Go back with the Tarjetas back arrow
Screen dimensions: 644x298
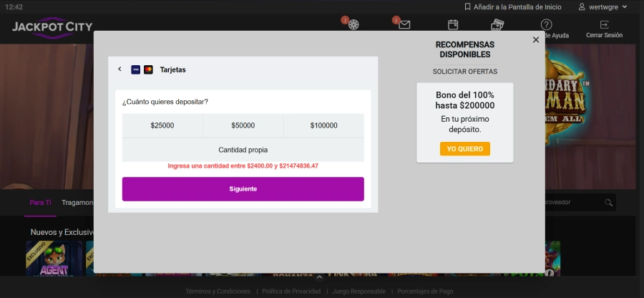point(119,69)
